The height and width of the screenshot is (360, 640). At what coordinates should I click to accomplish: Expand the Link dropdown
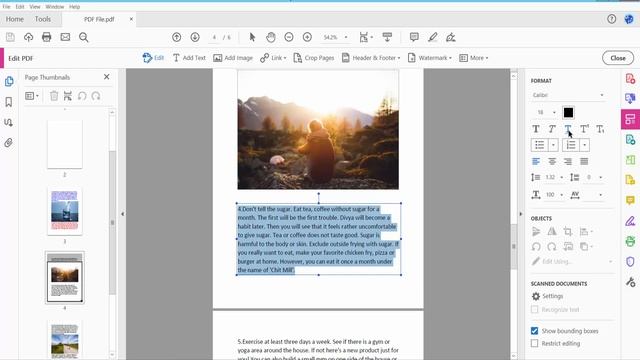tap(284, 58)
